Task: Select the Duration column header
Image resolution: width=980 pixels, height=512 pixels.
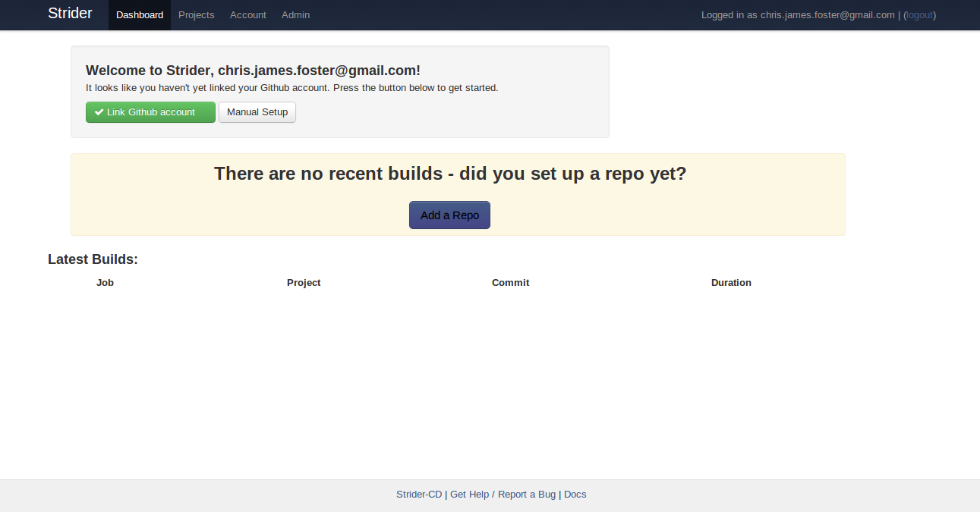Action: coord(731,283)
